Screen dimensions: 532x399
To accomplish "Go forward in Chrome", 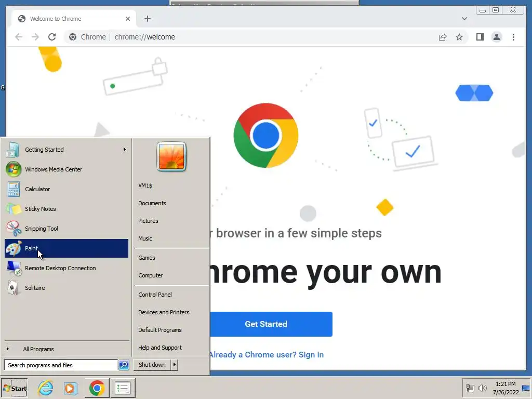I will pos(35,37).
